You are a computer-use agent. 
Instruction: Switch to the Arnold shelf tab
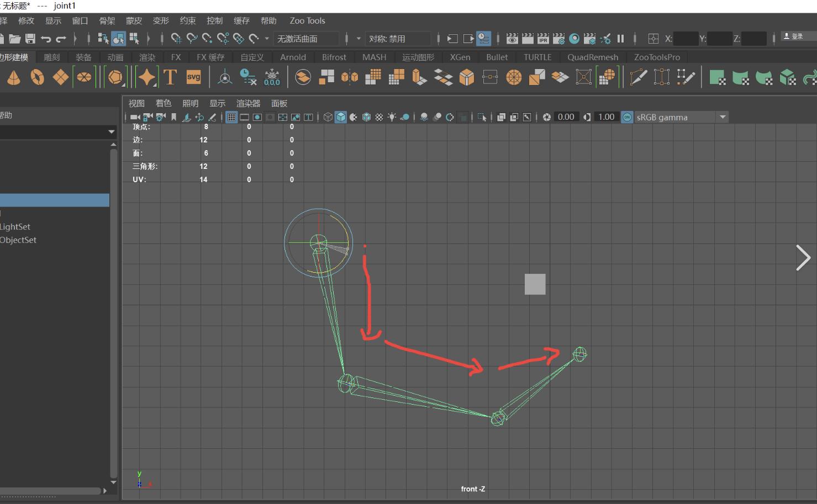pyautogui.click(x=293, y=57)
